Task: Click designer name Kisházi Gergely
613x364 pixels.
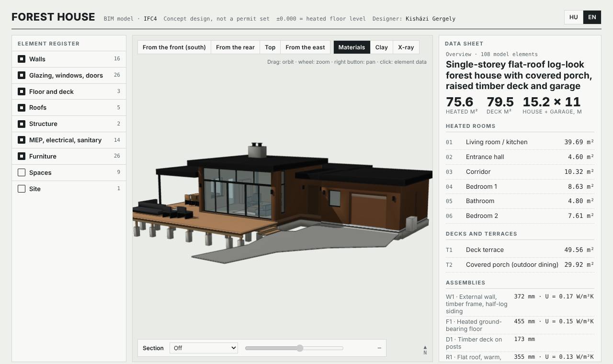Action: point(431,19)
